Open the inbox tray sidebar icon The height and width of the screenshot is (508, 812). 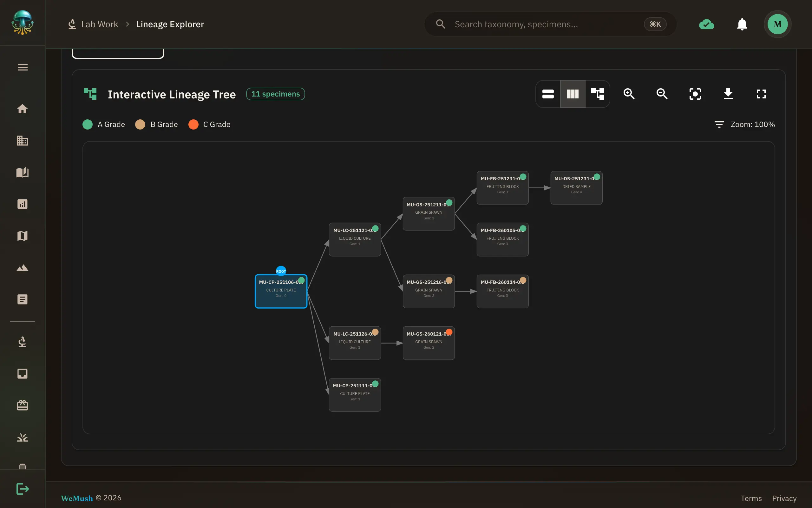coord(23,374)
